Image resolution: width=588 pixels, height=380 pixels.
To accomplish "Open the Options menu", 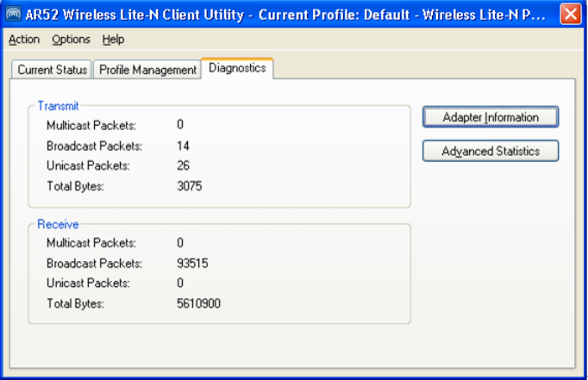I will [x=71, y=40].
